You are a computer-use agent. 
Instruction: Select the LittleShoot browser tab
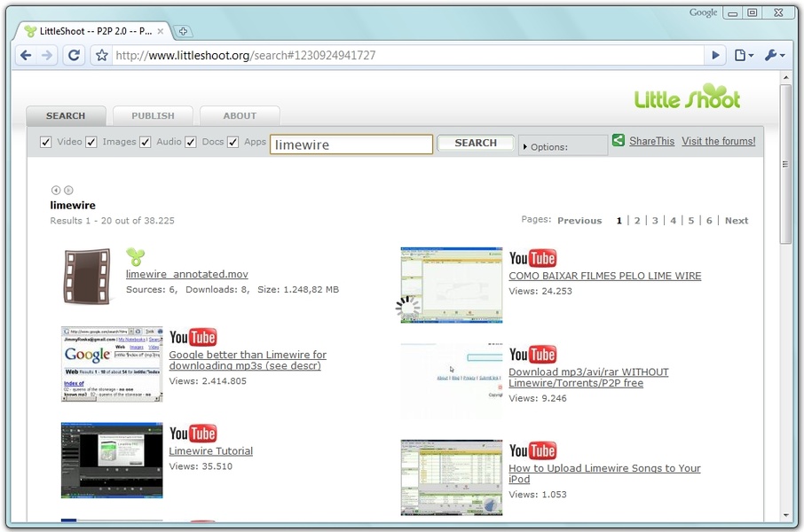point(92,31)
